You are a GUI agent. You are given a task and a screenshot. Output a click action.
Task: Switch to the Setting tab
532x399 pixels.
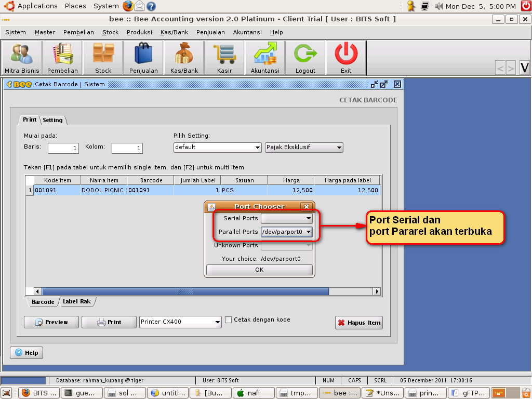[52, 120]
